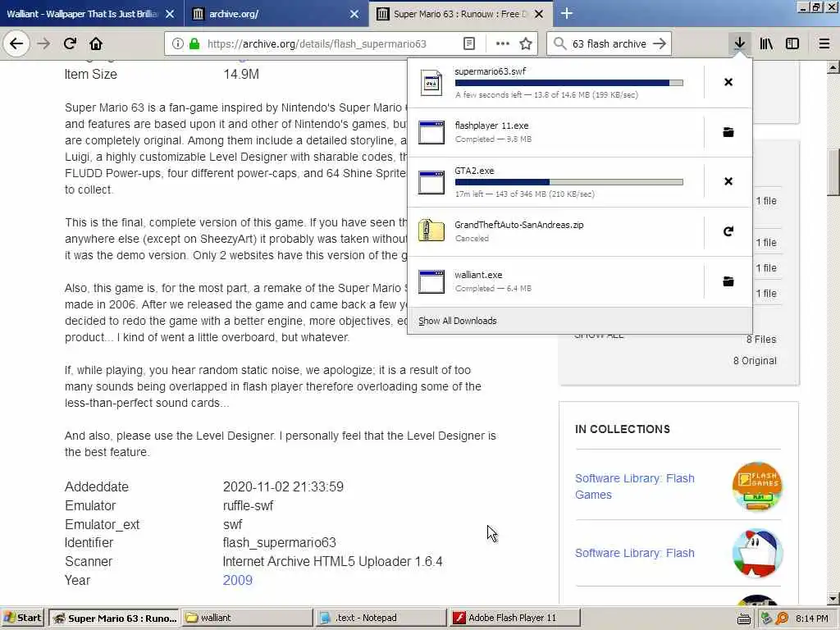Click the page scrollbar up arrow
Screen dimensions: 840x630
pos(833,67)
